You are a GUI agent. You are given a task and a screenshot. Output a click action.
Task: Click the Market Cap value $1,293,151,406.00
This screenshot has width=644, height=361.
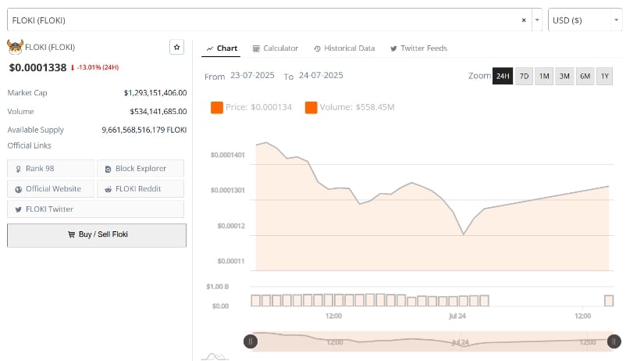point(155,93)
